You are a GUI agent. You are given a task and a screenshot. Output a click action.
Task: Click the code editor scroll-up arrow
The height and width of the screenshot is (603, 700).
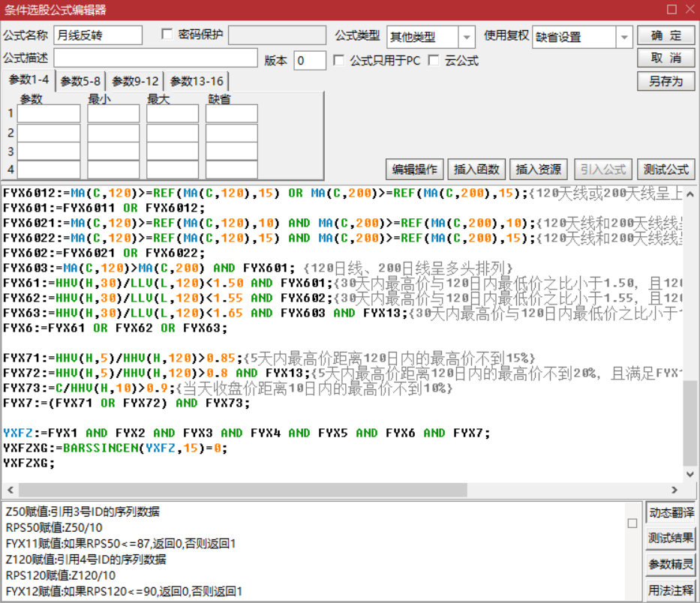689,194
